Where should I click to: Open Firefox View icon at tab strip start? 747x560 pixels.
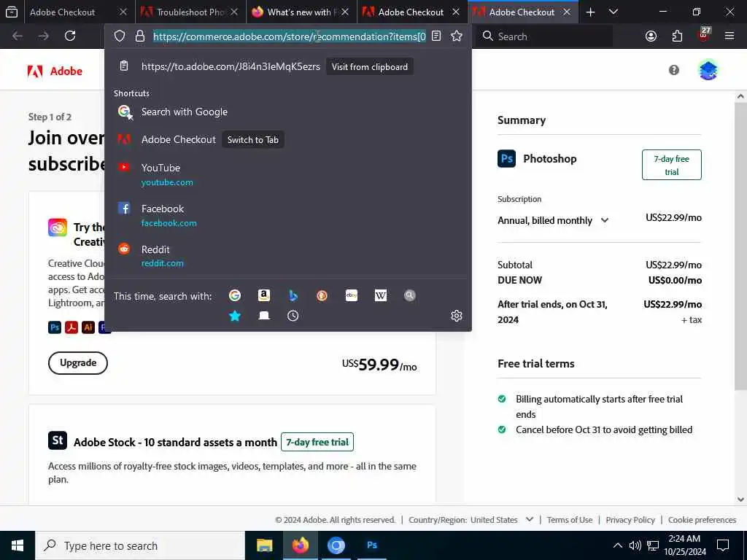point(12,12)
